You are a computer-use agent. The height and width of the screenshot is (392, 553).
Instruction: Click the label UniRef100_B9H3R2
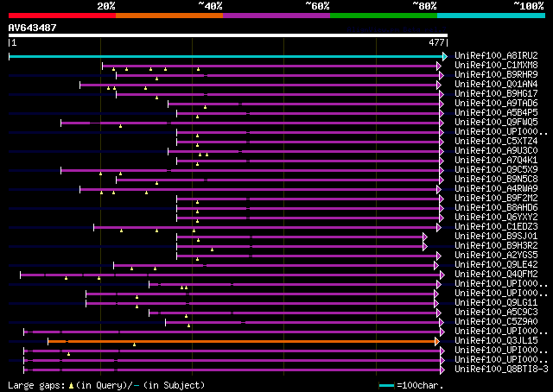click(x=496, y=246)
